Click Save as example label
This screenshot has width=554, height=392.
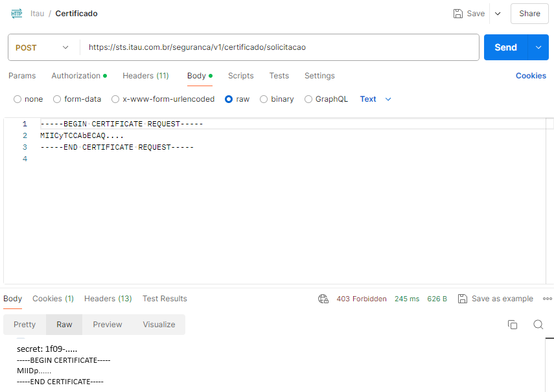[502, 299]
